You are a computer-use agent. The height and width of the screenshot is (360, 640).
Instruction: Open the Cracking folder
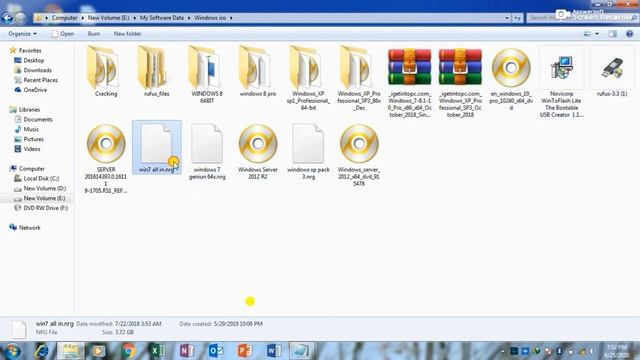(106, 71)
